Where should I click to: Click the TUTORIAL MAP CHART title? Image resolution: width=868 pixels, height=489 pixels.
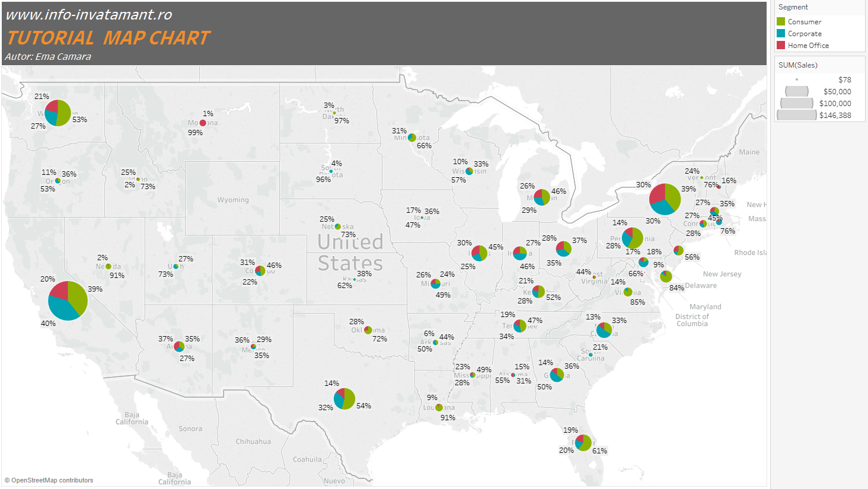(108, 38)
